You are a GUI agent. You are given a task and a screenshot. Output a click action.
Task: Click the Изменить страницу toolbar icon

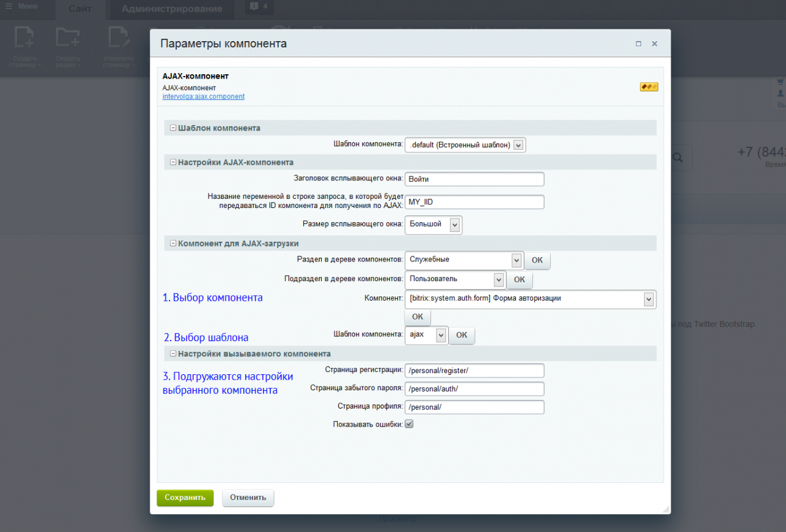119,38
